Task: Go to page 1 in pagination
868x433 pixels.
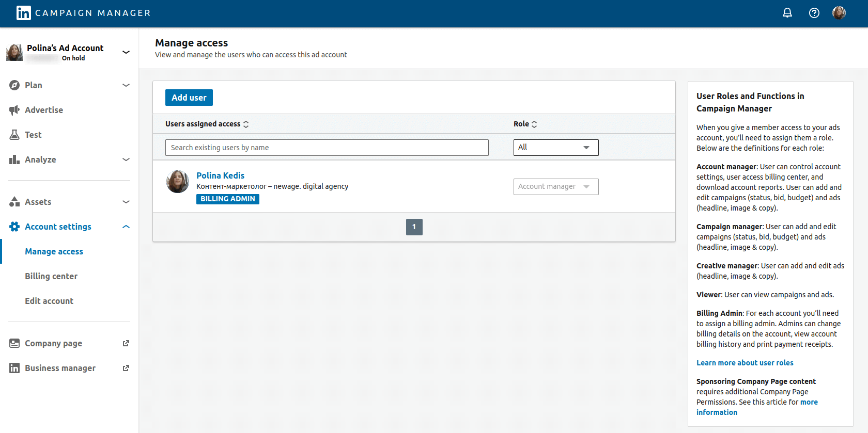Action: (x=414, y=227)
